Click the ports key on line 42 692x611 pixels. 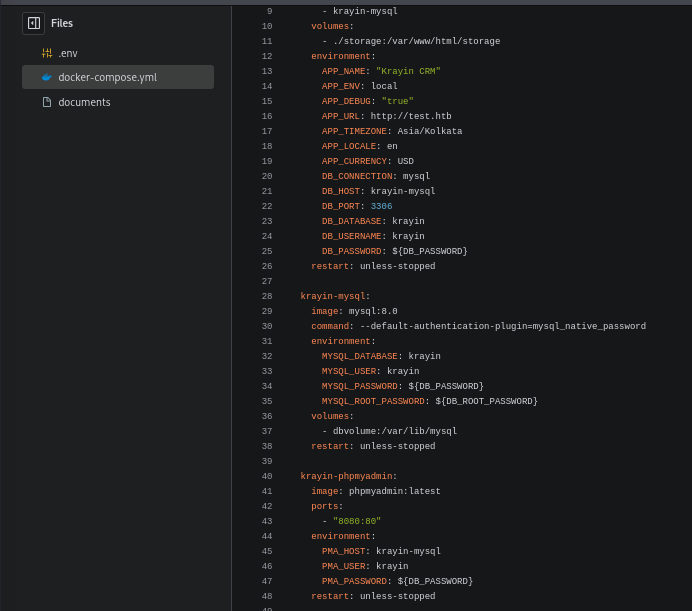[324, 506]
